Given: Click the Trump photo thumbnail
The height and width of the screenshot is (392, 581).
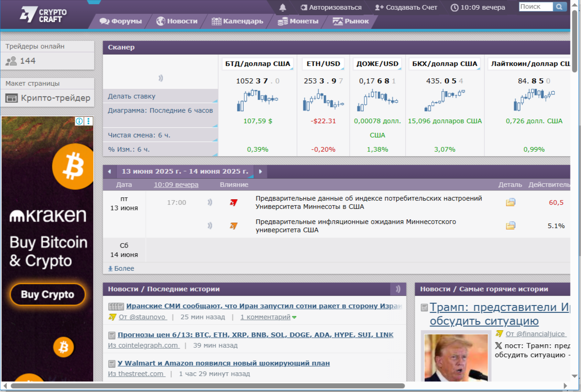Looking at the screenshot, I should 455,358.
